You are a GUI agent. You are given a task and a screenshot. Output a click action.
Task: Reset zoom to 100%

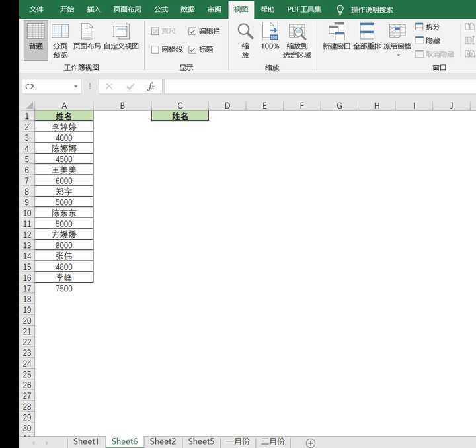click(x=270, y=36)
